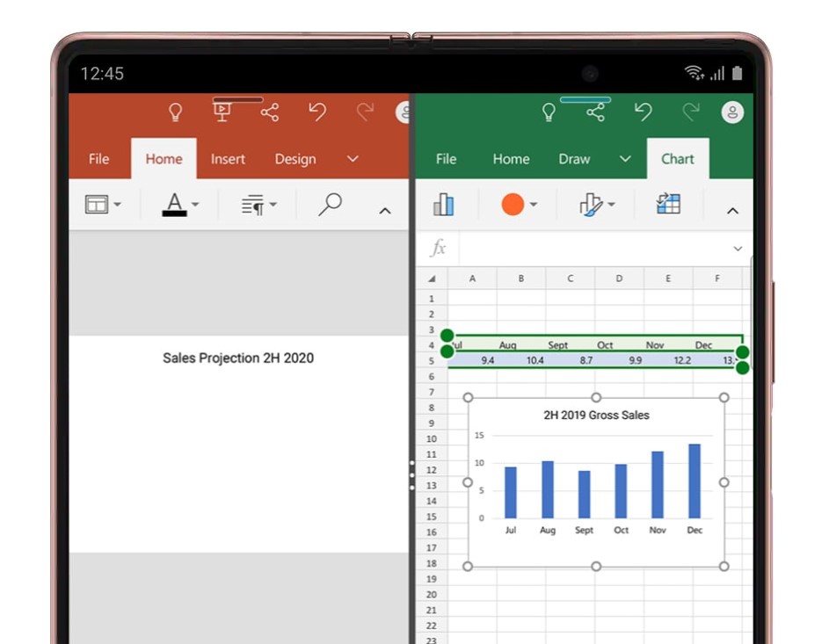Tap the battery status icon
Screen dimensions: 829x644
coord(737,73)
